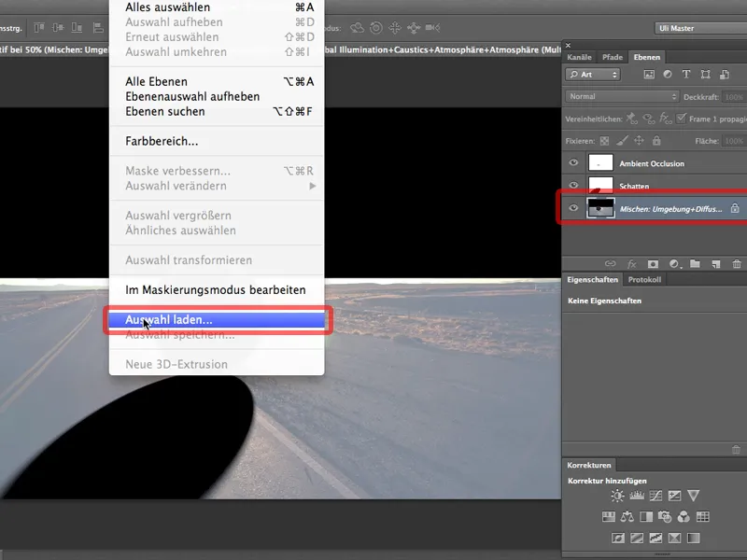
Task: Select the Ebenen tab
Action: pos(646,57)
